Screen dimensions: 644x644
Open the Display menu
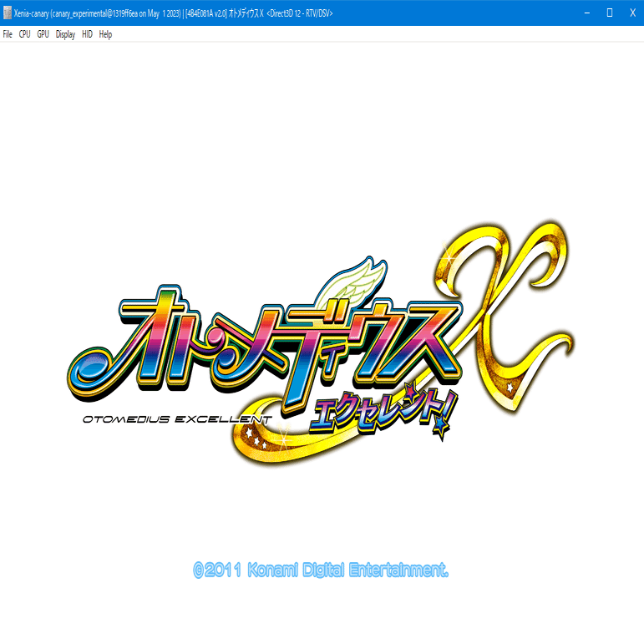point(65,34)
